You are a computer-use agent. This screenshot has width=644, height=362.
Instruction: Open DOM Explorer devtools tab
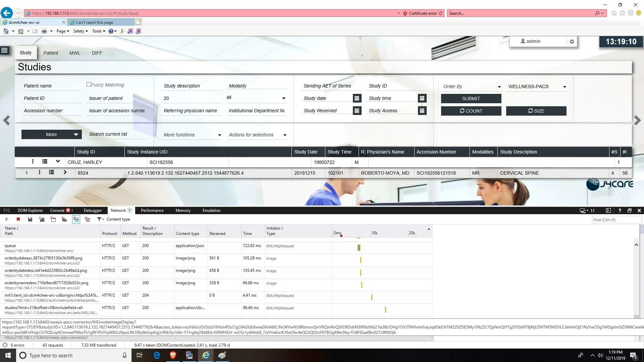(30, 210)
